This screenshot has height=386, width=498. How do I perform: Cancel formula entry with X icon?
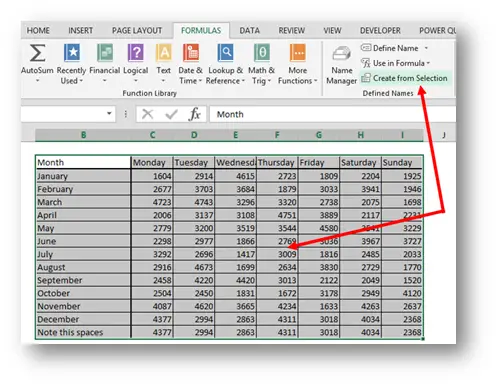coord(147,114)
